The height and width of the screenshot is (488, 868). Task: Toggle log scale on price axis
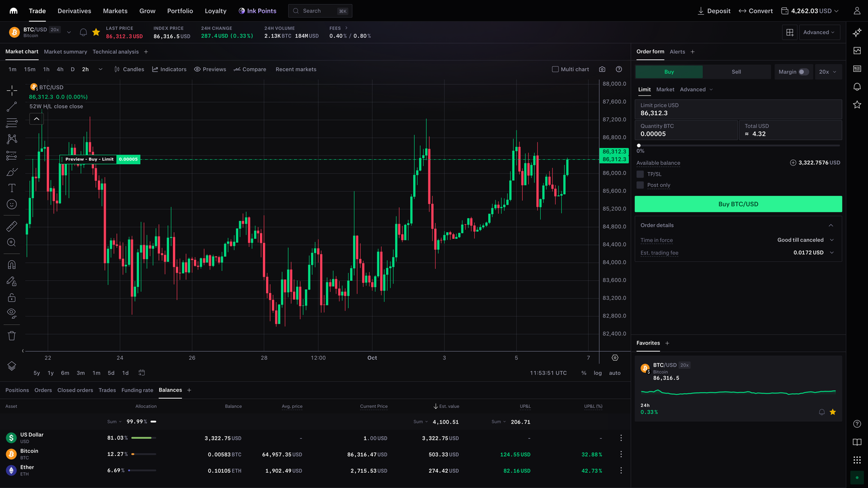coord(598,373)
